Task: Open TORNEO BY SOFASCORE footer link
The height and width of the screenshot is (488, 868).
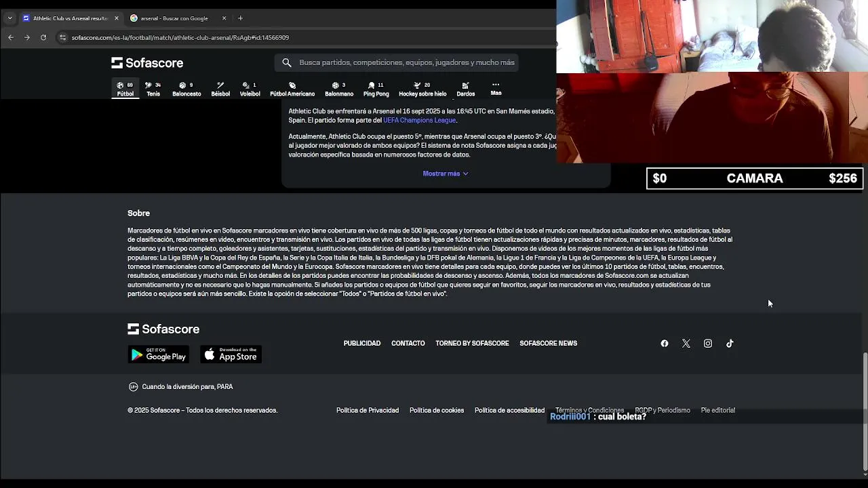Action: coord(472,343)
